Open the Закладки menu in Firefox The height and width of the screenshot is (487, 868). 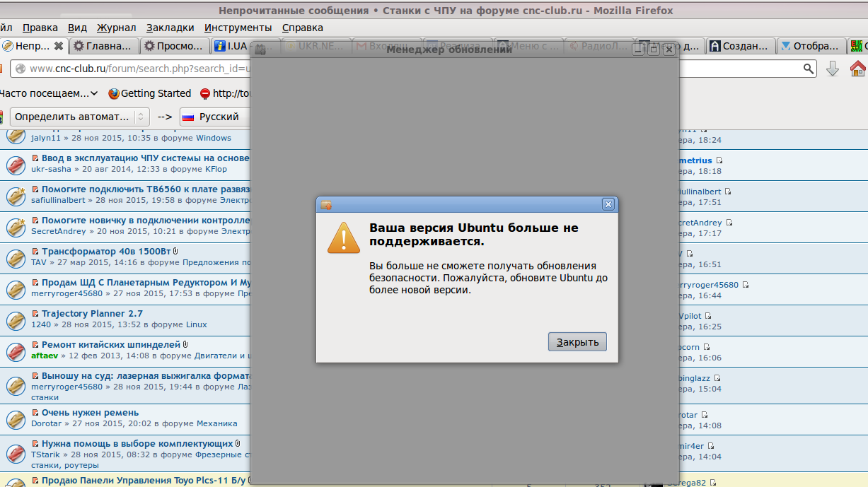click(x=170, y=28)
